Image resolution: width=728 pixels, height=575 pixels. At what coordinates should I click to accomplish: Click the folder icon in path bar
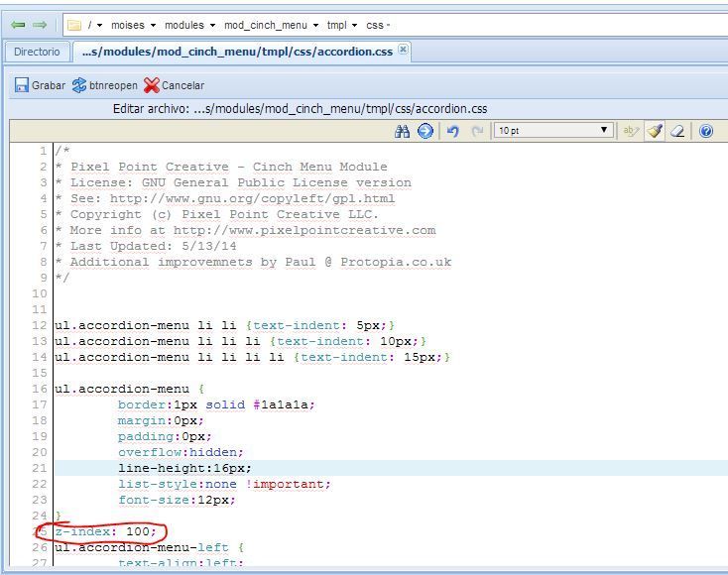pos(74,25)
